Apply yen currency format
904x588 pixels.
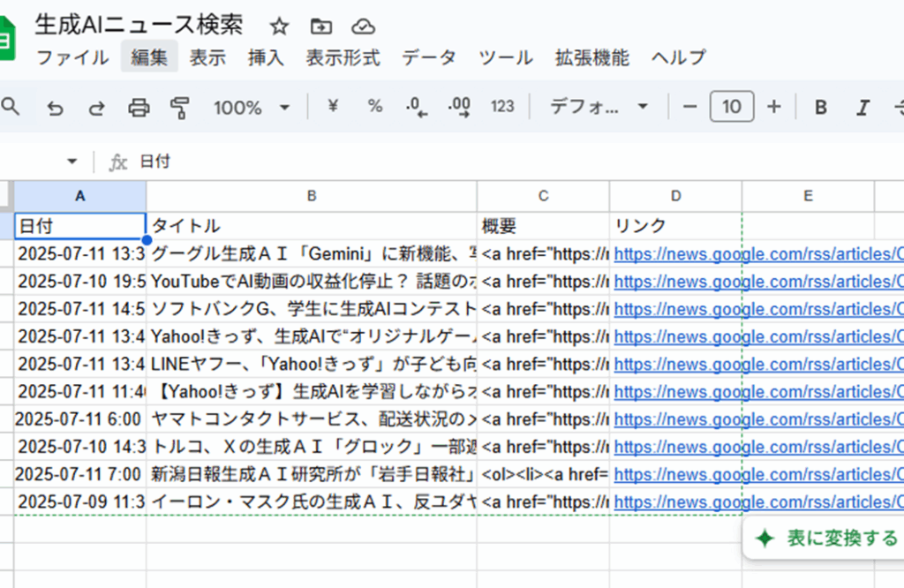click(333, 107)
